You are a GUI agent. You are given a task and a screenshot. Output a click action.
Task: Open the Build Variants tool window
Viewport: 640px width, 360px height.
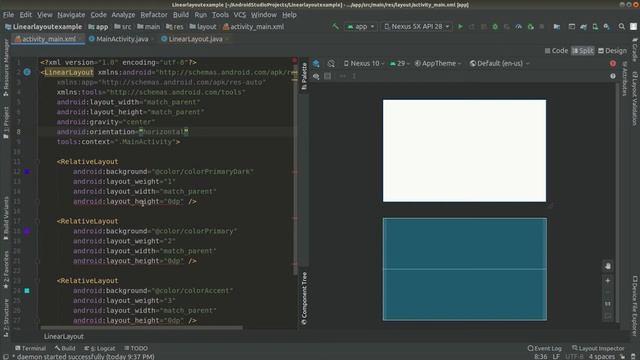coord(6,218)
